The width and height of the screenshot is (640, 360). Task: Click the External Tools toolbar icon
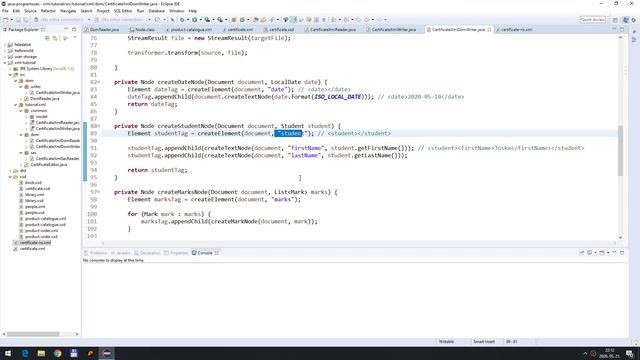click(x=220, y=20)
